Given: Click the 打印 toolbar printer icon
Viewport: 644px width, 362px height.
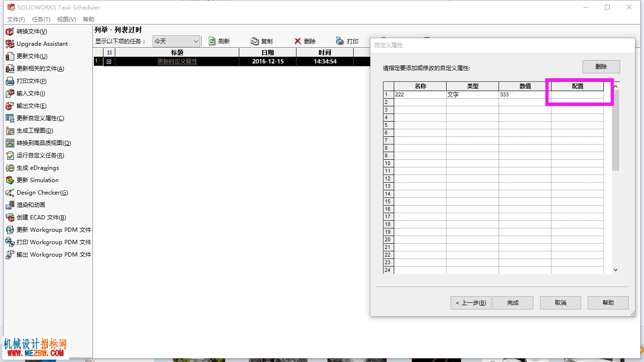Looking at the screenshot, I should click(340, 41).
